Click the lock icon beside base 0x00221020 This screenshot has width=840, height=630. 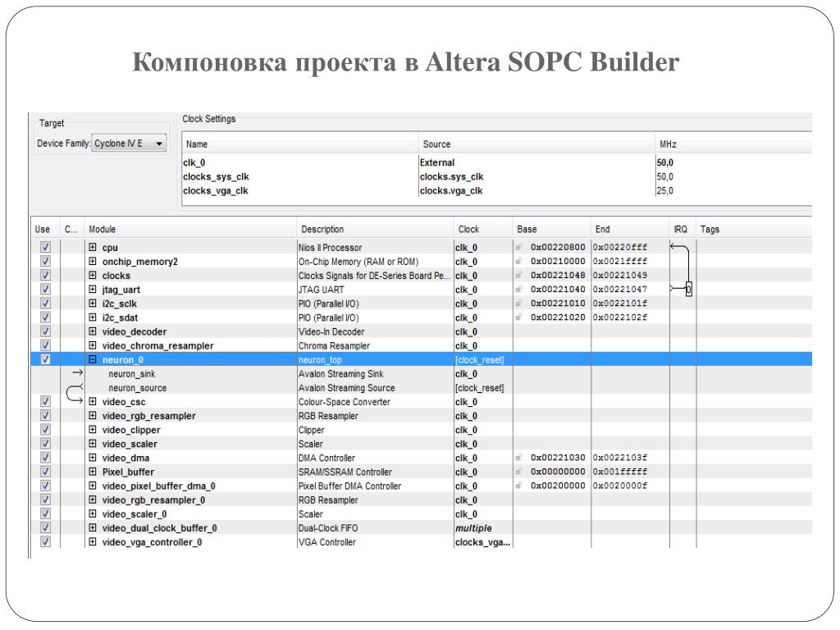(x=518, y=317)
